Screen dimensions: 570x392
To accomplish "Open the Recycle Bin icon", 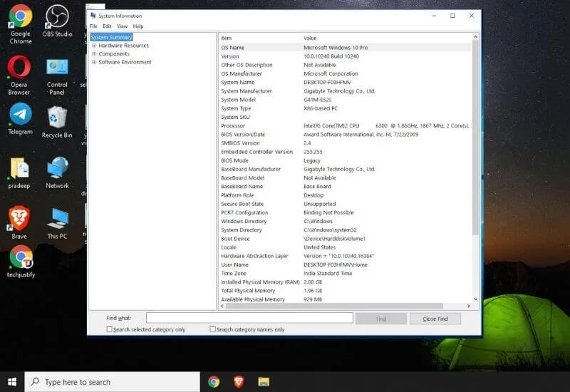I will (57, 122).
